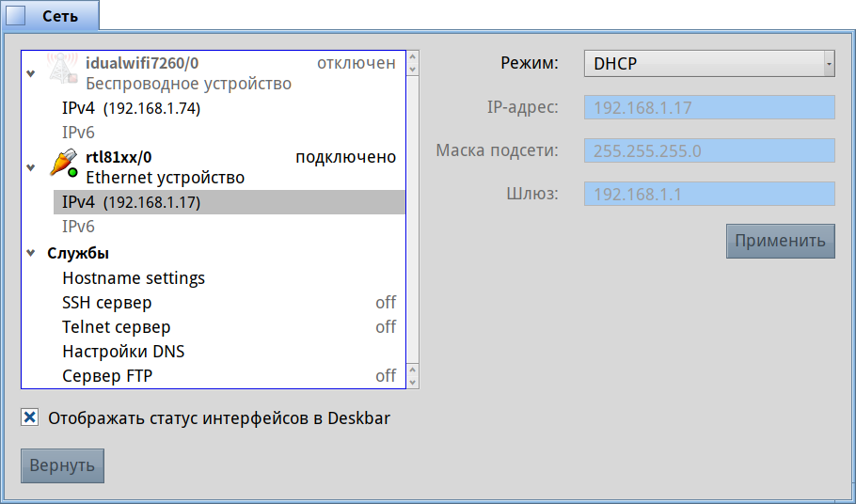Click the off status next to Сервер FTP
Screen dimensions: 856x504
[x=386, y=376]
